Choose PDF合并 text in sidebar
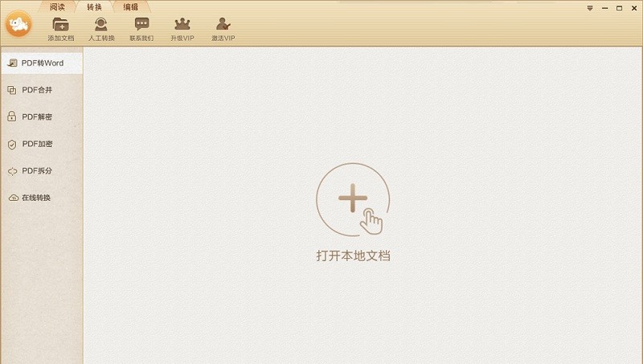643x364 pixels. tap(37, 90)
